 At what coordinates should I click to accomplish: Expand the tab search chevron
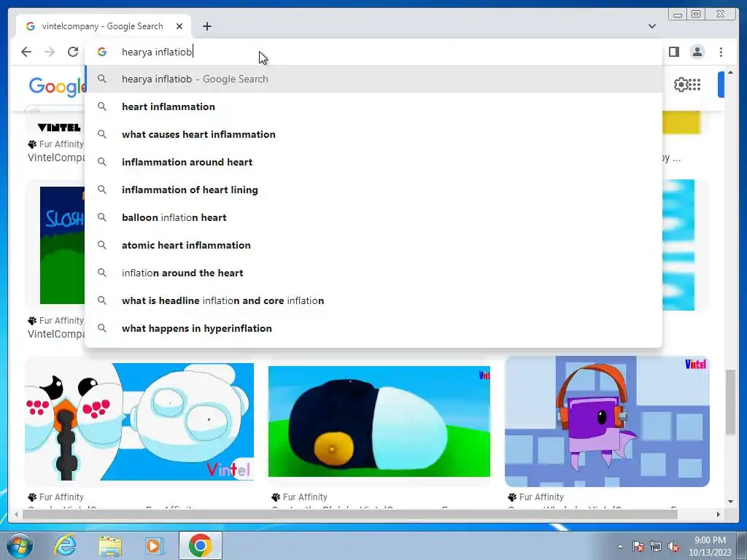pos(651,26)
